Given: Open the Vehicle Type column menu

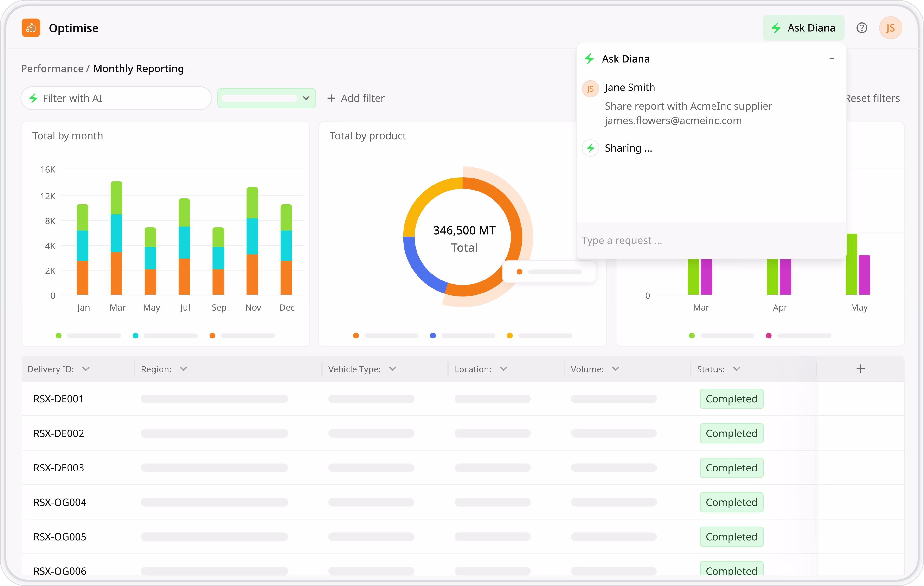Looking at the screenshot, I should (392, 369).
